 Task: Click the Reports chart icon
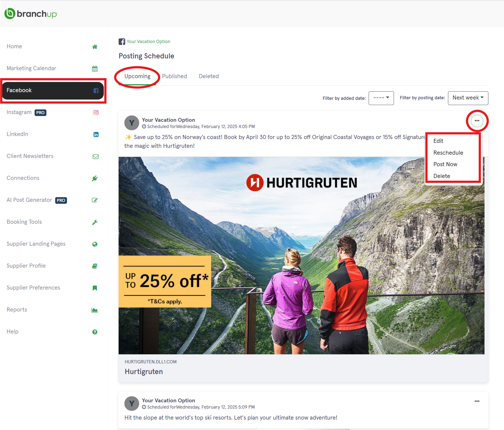point(95,310)
